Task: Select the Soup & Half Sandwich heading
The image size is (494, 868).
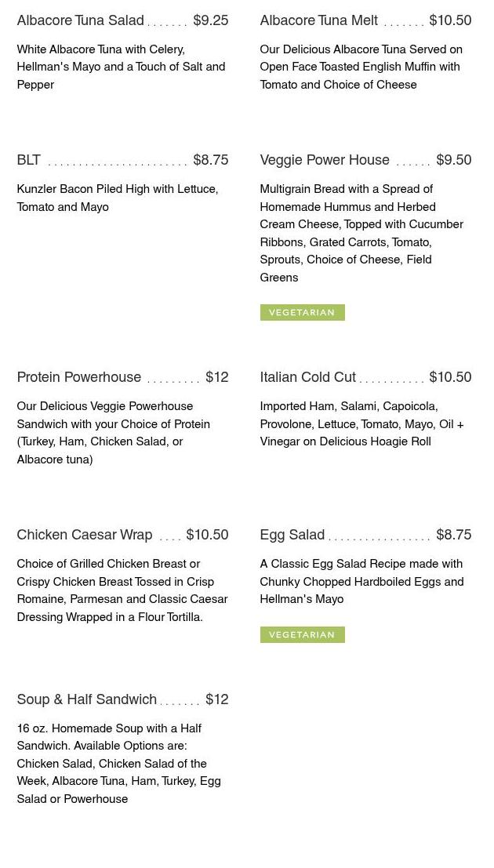Action: [87, 699]
